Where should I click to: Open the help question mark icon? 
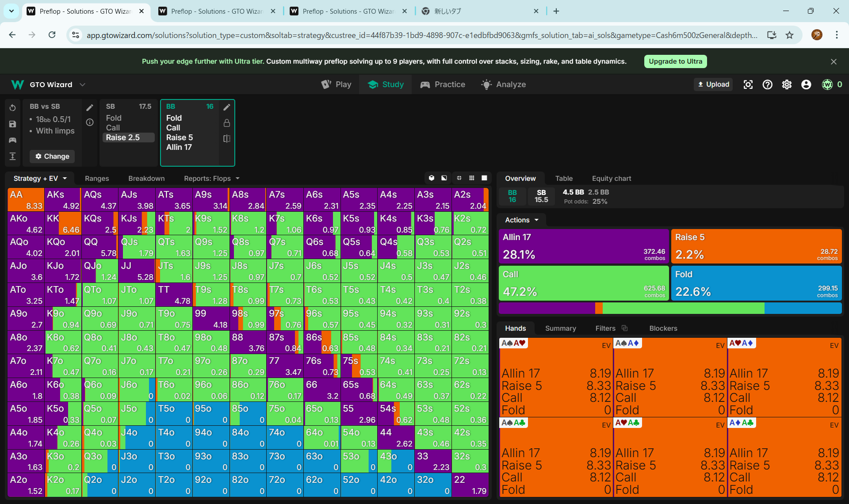767,84
